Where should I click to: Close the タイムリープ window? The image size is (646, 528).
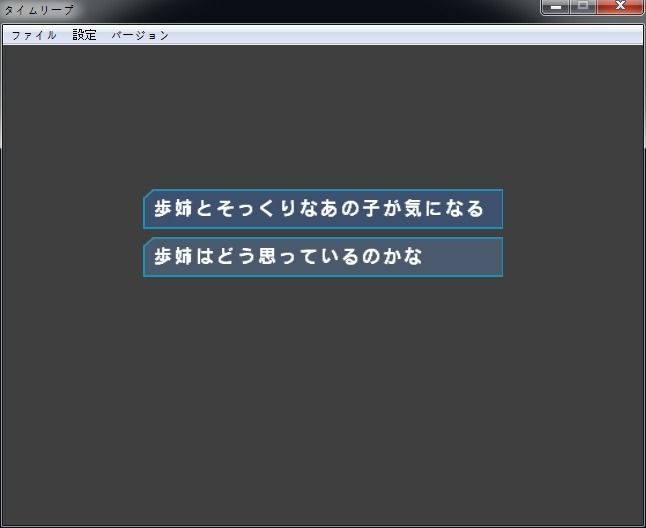click(x=620, y=7)
